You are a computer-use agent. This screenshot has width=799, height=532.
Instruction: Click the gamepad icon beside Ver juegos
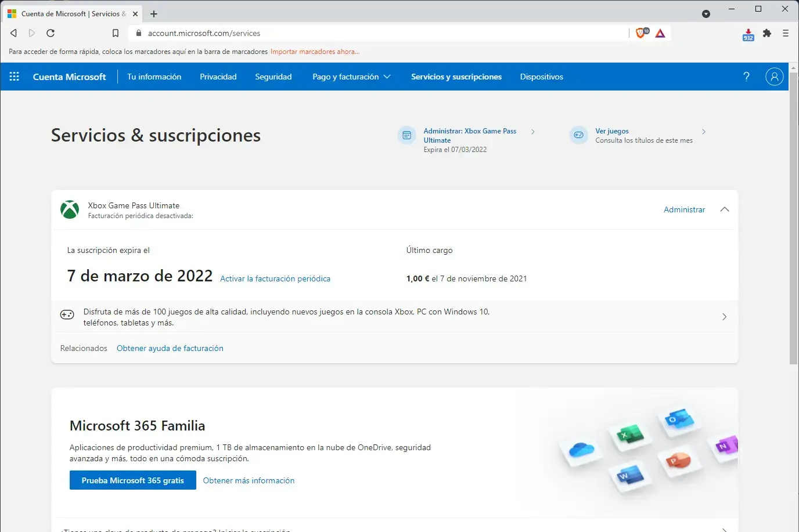coord(579,135)
